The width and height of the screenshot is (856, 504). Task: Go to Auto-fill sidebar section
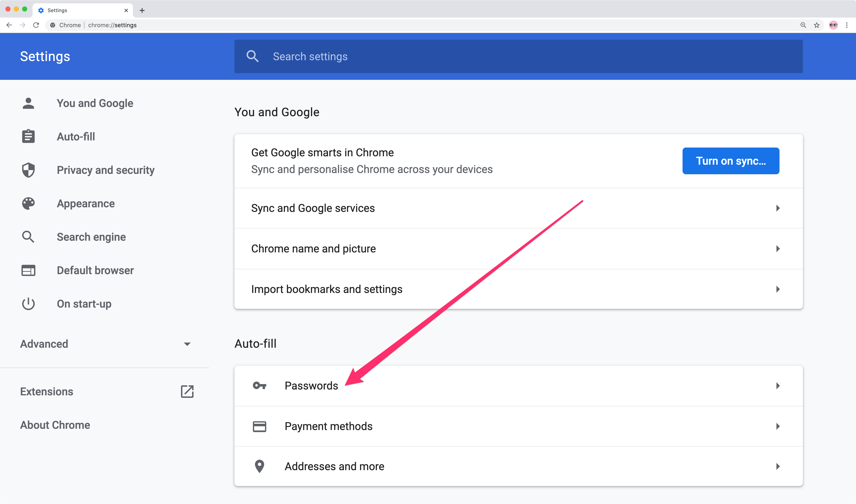[x=76, y=136]
